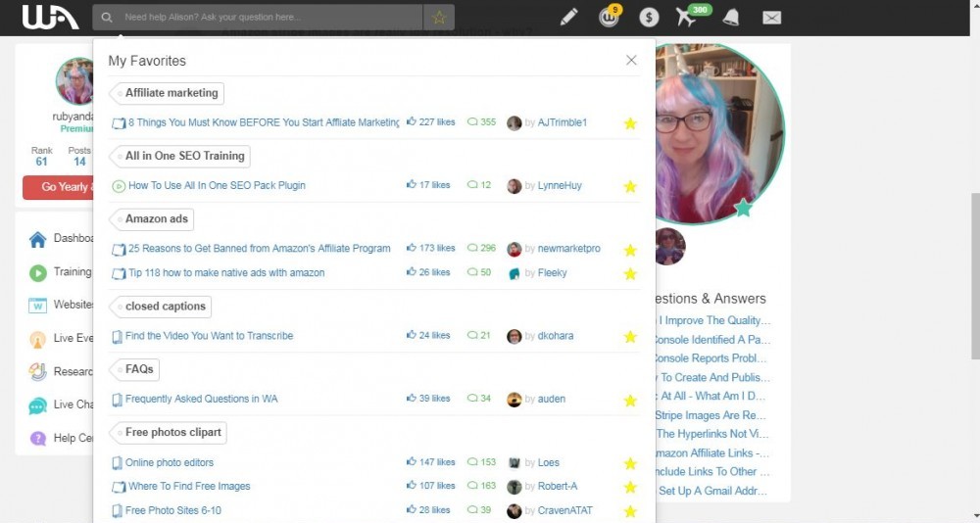Open Find the Video You Want to Transcribe
The width and height of the screenshot is (980, 523).
click(209, 336)
